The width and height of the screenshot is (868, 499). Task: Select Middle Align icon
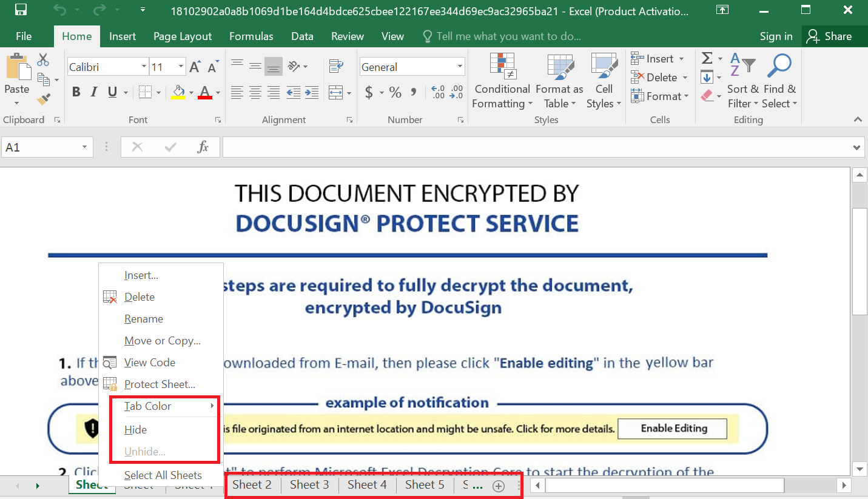(x=255, y=65)
